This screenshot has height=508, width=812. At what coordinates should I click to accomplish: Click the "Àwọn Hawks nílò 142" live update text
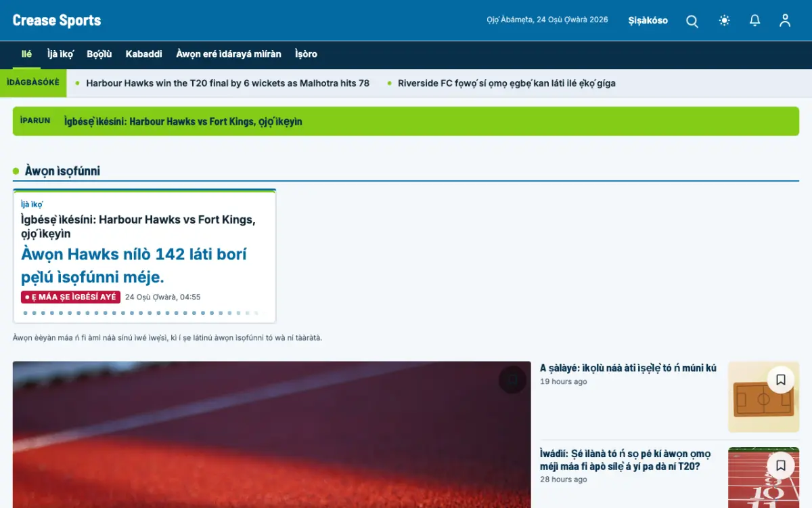click(134, 266)
